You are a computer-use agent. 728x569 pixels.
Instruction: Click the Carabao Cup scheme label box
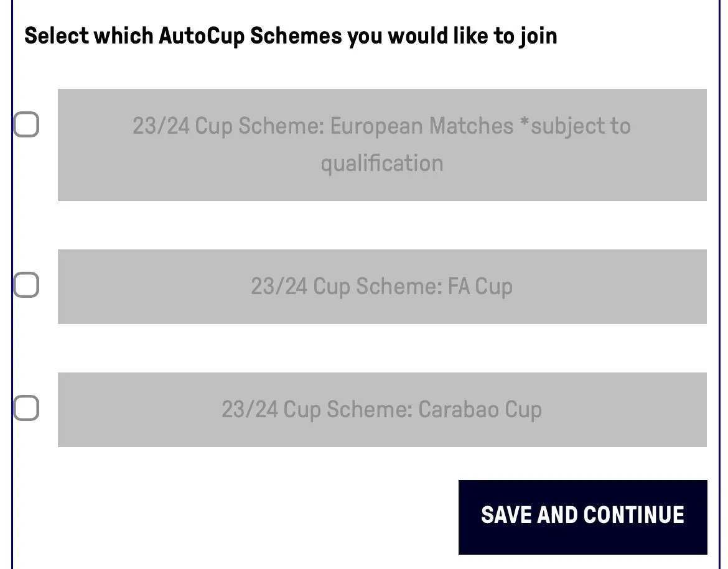pyautogui.click(x=382, y=410)
